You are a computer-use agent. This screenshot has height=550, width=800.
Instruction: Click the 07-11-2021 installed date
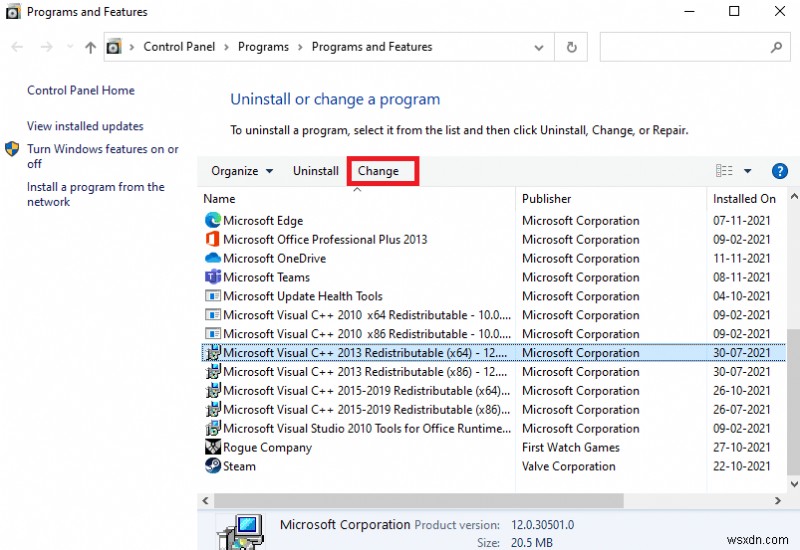[x=741, y=220]
